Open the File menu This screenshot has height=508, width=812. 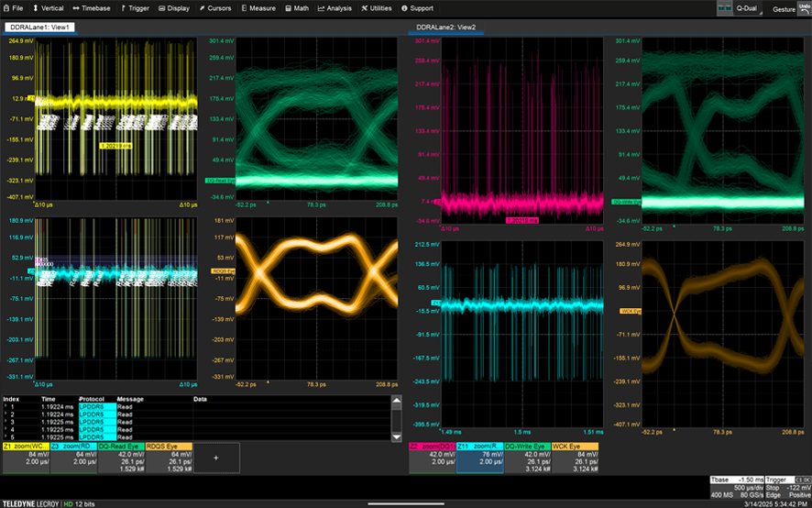(x=14, y=7)
